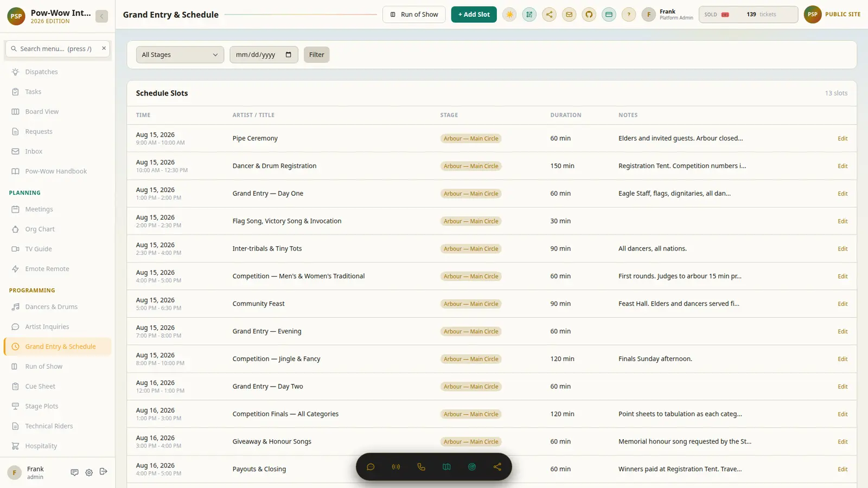This screenshot has height=488, width=868.
Task: Open the calendar picker in date field
Action: [x=288, y=55]
